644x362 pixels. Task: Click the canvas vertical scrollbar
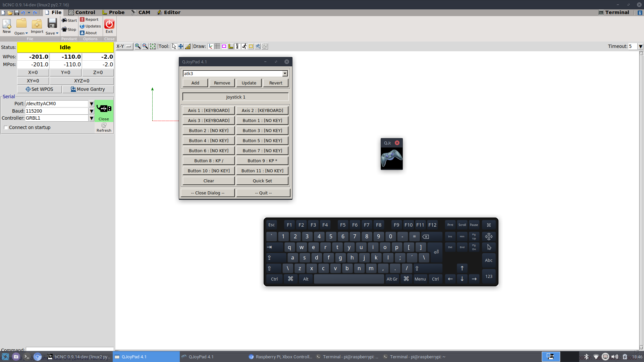641,201
